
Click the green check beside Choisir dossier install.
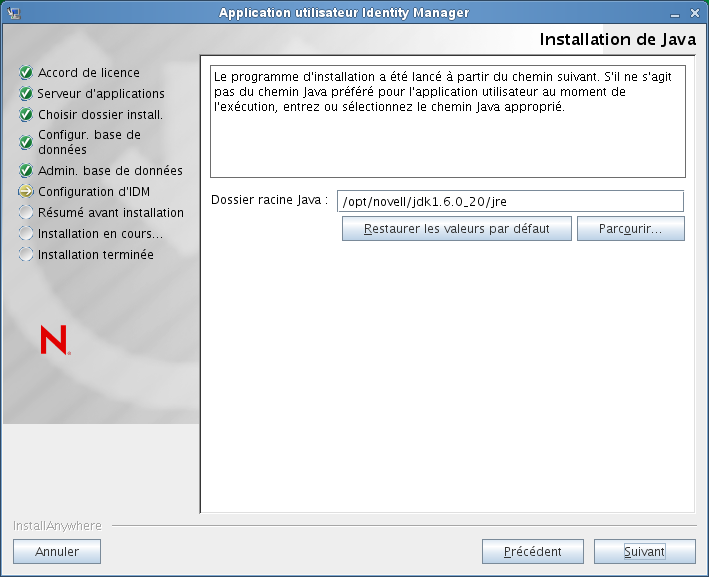click(26, 114)
